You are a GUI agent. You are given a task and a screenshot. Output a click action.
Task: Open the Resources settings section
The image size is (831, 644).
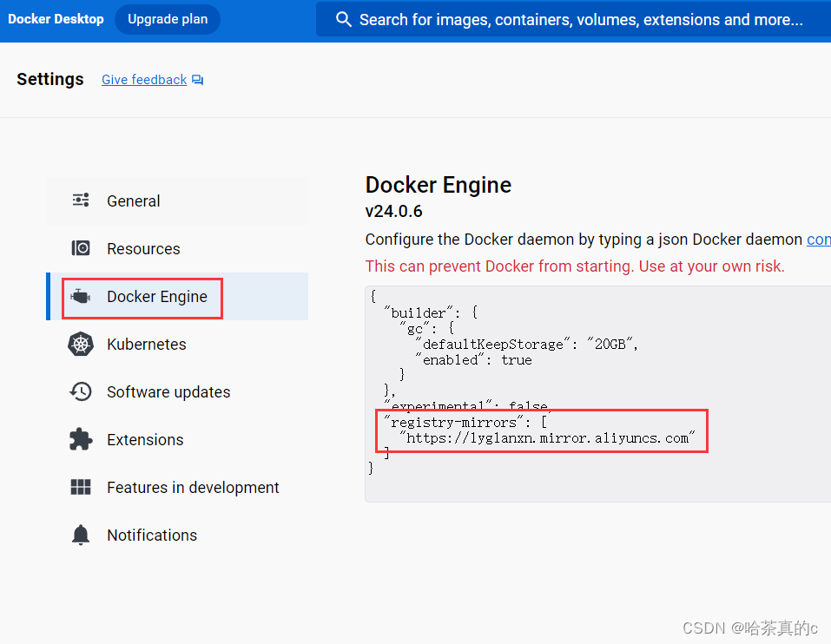point(177,248)
